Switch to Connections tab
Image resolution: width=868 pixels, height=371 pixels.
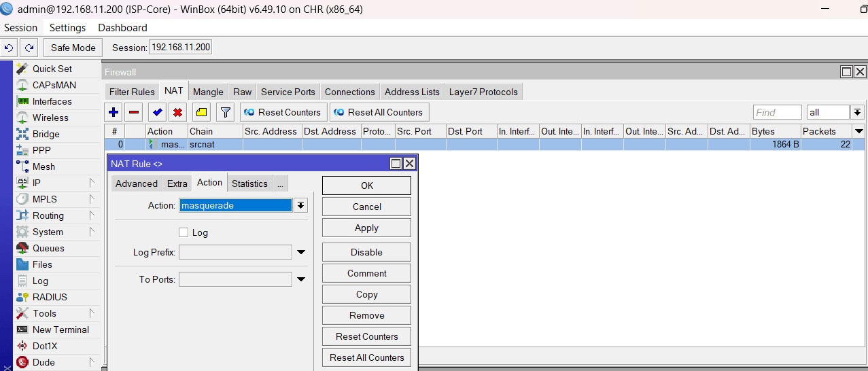pos(350,92)
